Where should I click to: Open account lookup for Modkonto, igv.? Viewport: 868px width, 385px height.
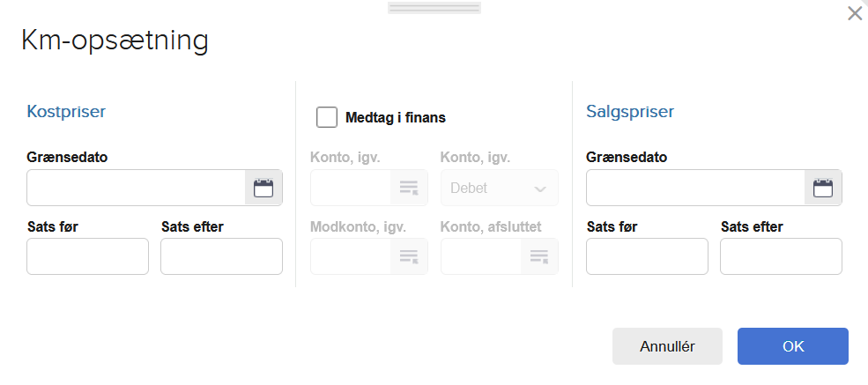409,256
